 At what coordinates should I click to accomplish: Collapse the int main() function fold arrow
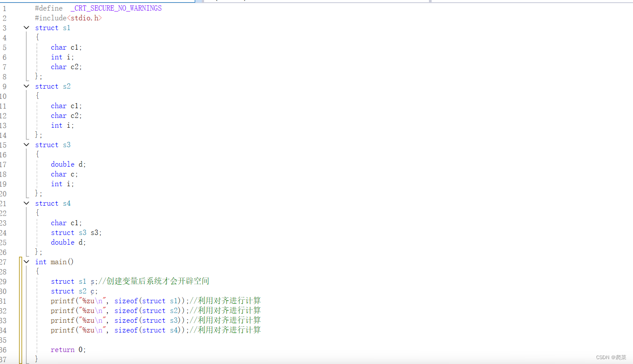pyautogui.click(x=27, y=262)
